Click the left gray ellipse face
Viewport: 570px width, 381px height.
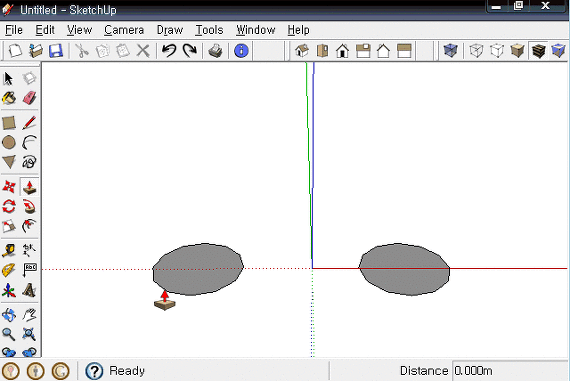tap(198, 269)
